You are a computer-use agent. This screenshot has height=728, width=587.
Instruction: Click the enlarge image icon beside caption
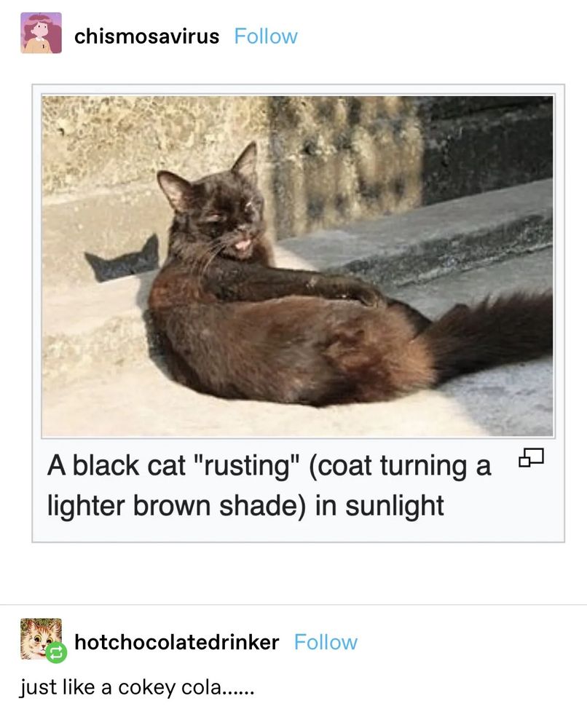tap(531, 457)
